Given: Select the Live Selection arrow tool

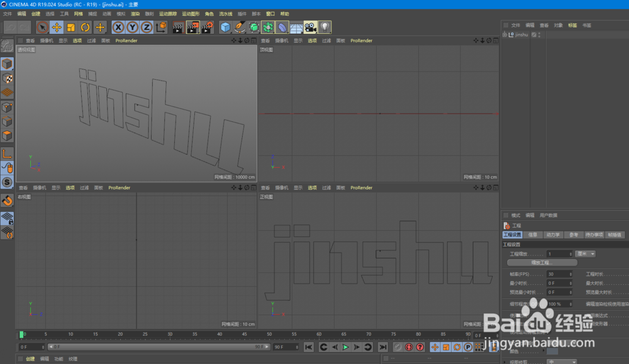Looking at the screenshot, I should coord(42,27).
